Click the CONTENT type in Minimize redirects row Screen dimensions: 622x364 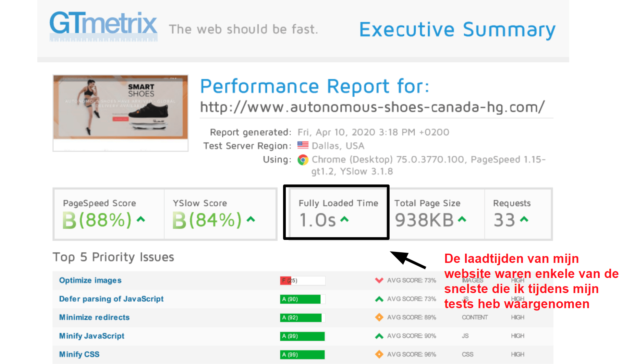[x=475, y=317]
